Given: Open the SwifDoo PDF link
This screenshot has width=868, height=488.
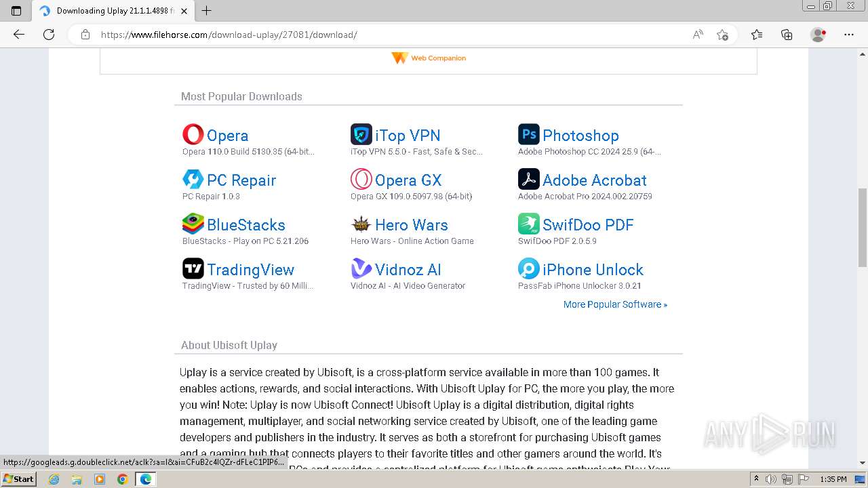Looking at the screenshot, I should pos(588,225).
